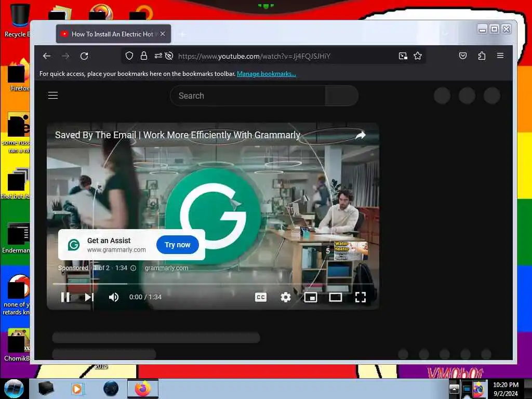532x399 pixels.
Task: Open the Enderman desktop shortcut
Action: point(16,238)
